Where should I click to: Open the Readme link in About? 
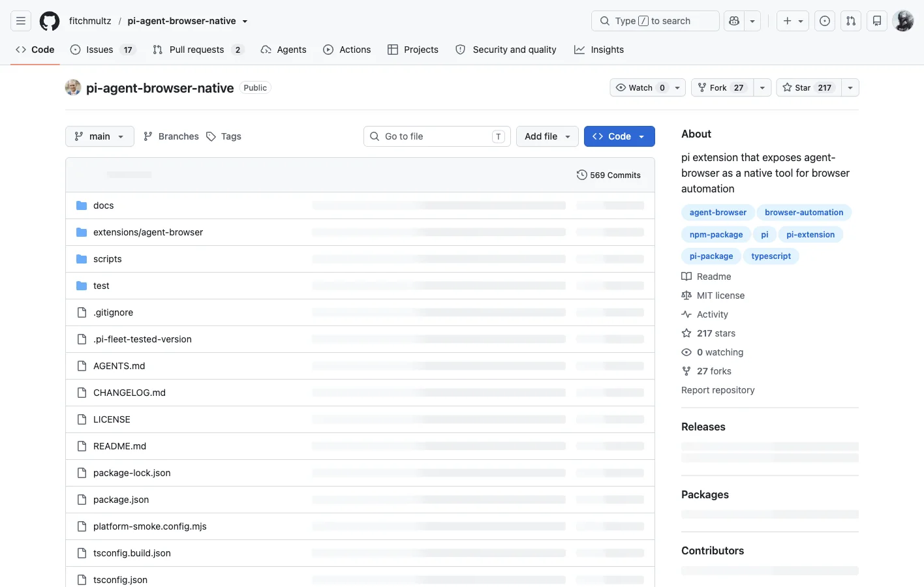706,277
